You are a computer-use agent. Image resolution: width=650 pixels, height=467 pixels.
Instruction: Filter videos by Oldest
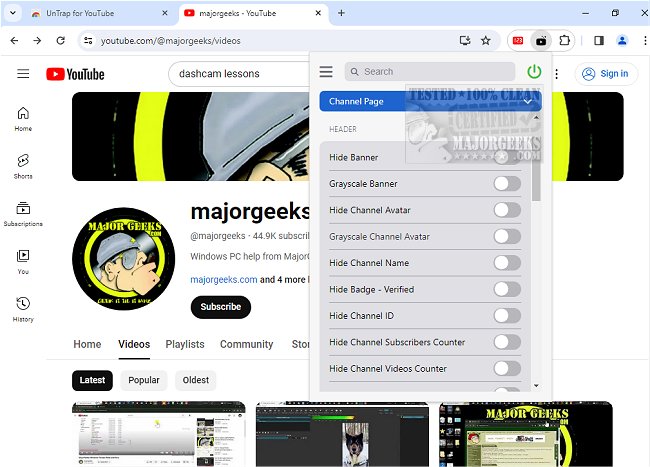pos(196,380)
